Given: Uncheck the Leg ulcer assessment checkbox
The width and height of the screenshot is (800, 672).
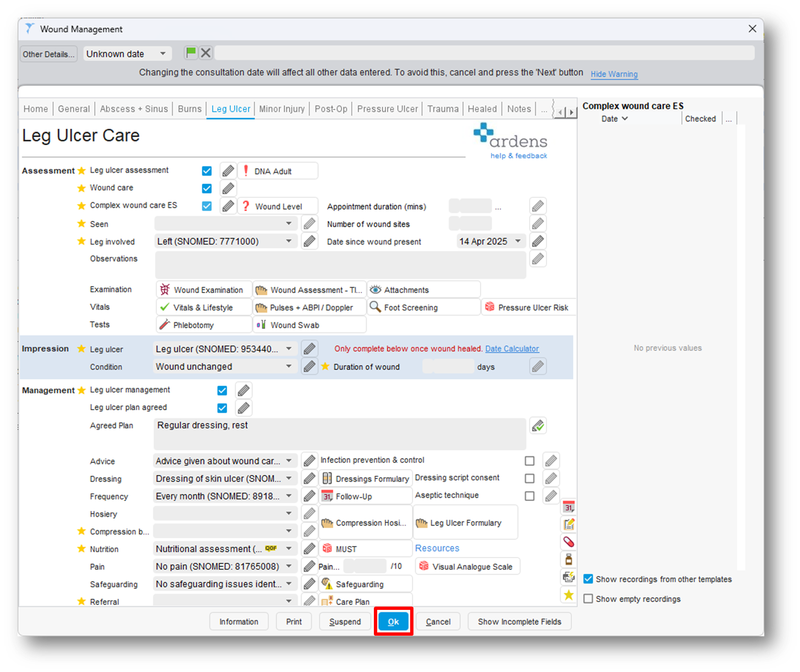Looking at the screenshot, I should pyautogui.click(x=207, y=171).
